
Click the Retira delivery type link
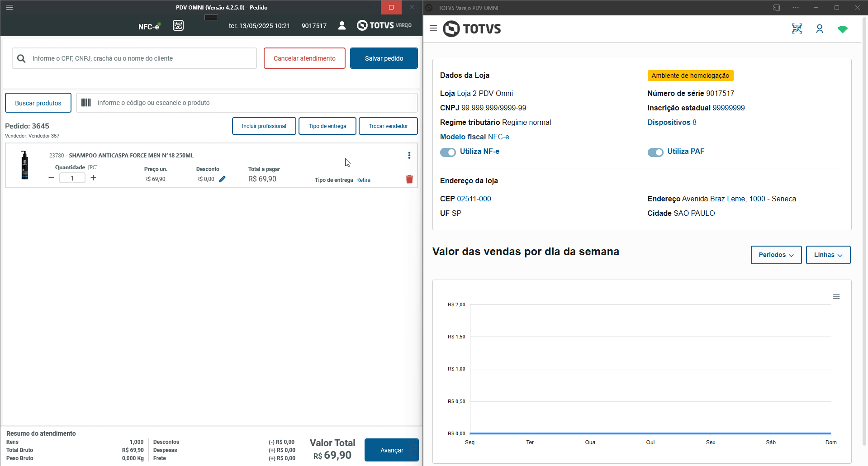363,180
